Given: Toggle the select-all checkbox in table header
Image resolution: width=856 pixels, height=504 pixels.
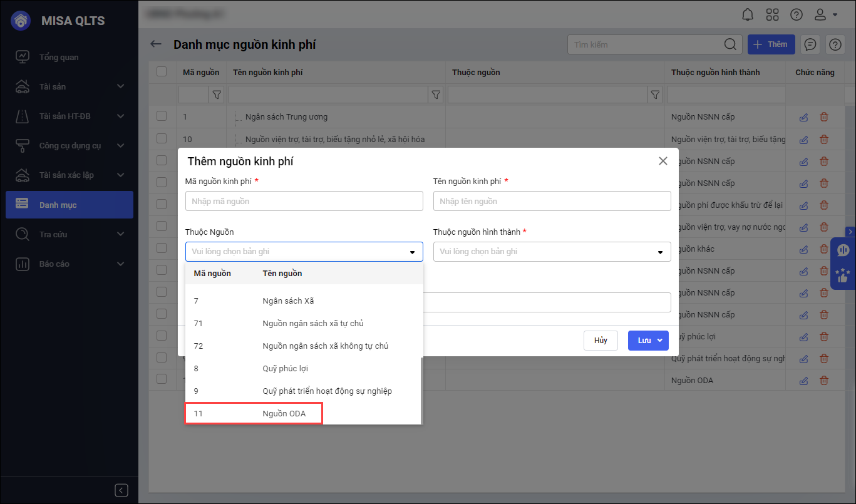Looking at the screenshot, I should click(162, 71).
